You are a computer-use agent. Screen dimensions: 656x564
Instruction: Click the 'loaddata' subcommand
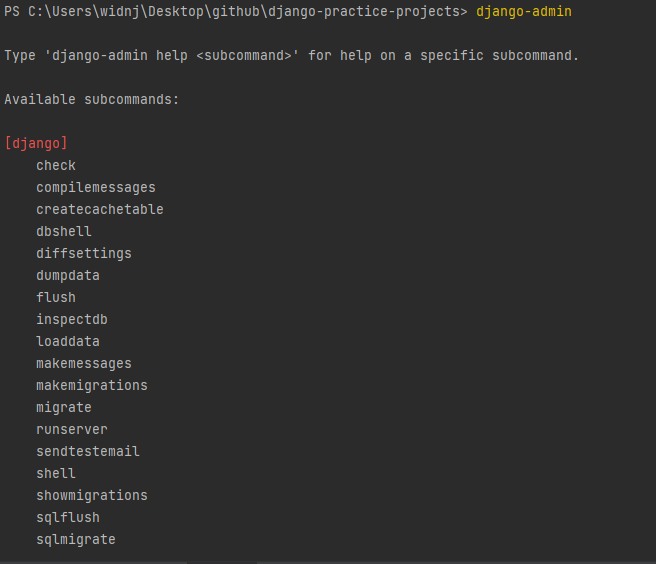pyautogui.click(x=68, y=341)
